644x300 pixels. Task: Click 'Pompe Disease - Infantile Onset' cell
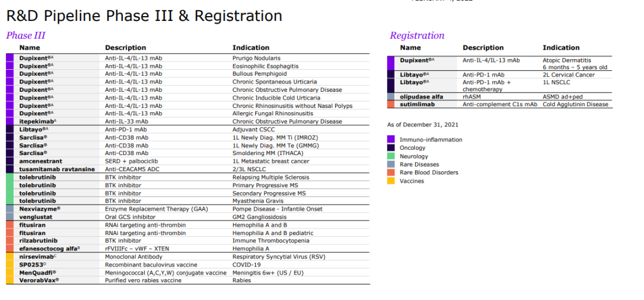tap(277, 209)
